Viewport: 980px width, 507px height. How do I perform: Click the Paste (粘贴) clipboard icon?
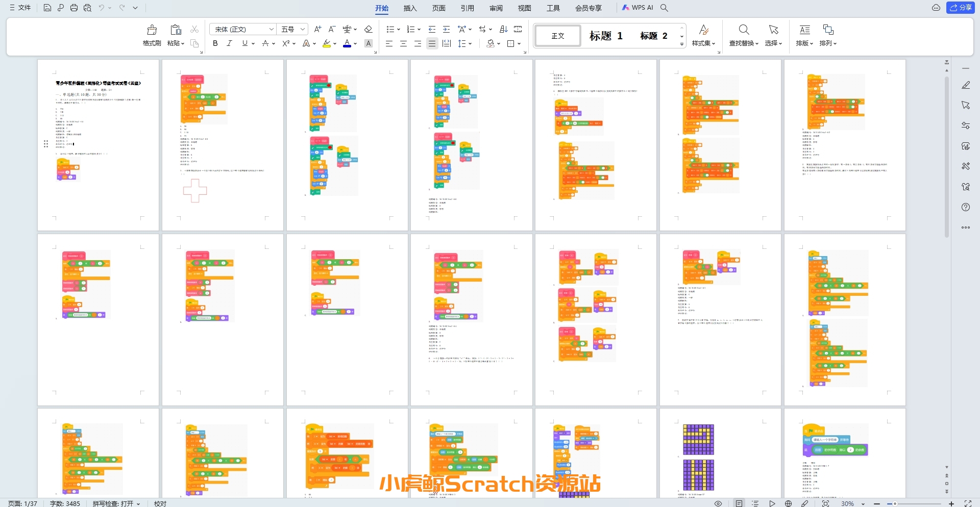[176, 30]
